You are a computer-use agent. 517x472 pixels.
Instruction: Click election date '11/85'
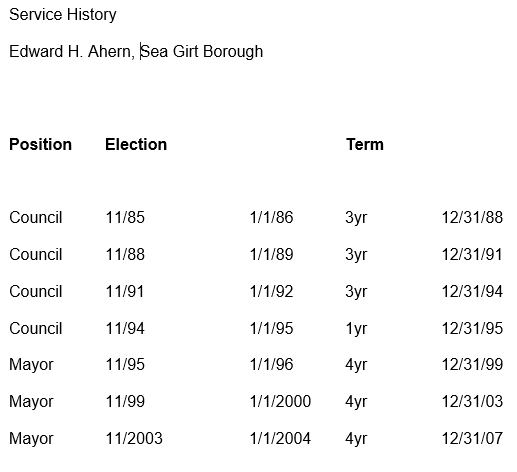coord(125,218)
